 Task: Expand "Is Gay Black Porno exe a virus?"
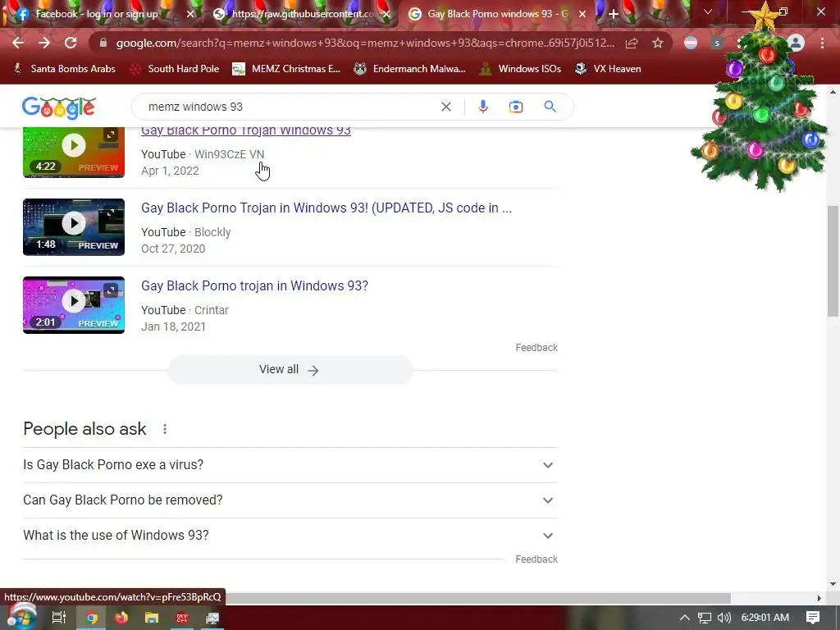tap(290, 465)
